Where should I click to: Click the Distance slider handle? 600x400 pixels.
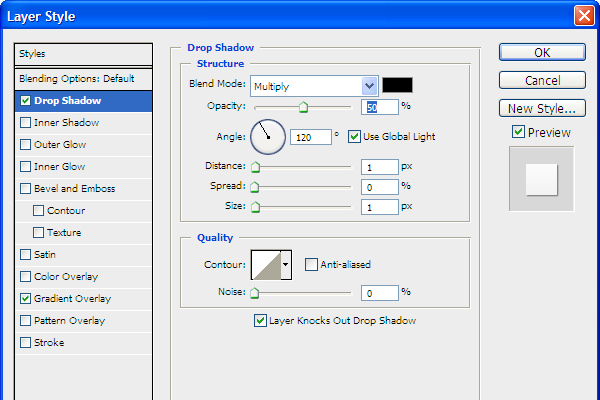point(255,167)
